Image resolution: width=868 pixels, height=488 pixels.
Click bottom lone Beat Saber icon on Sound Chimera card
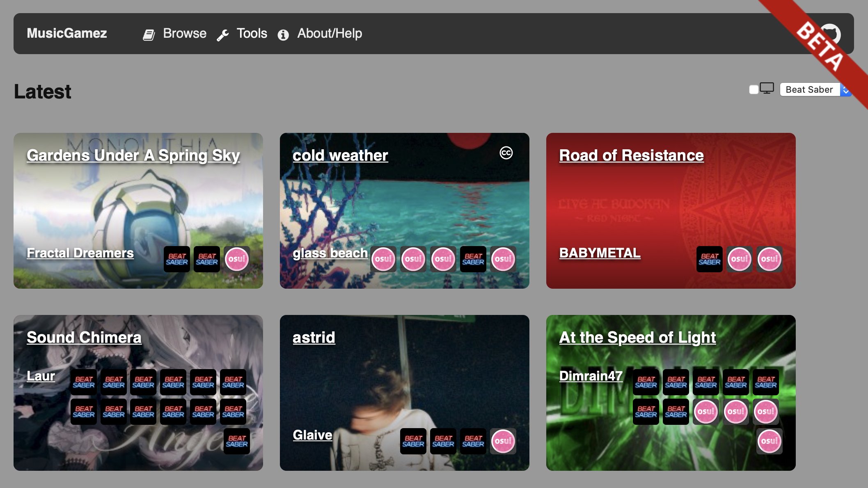point(237,441)
